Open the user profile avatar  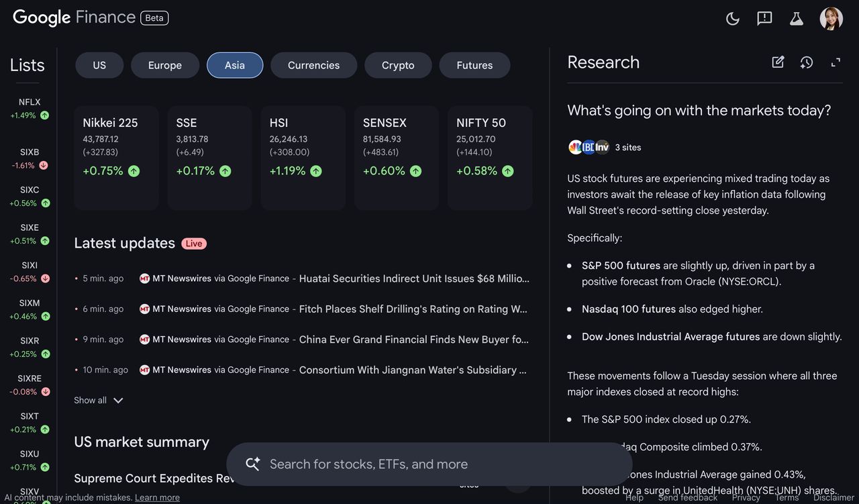(x=831, y=19)
